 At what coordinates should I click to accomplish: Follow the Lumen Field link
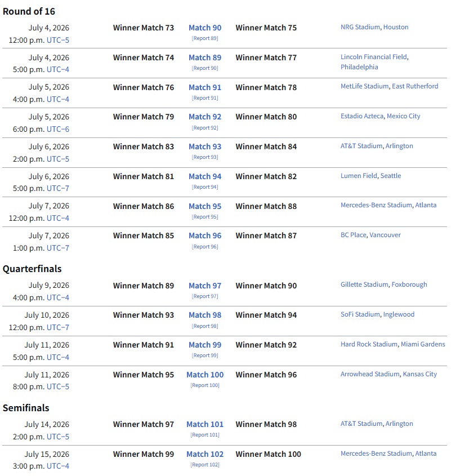click(359, 176)
